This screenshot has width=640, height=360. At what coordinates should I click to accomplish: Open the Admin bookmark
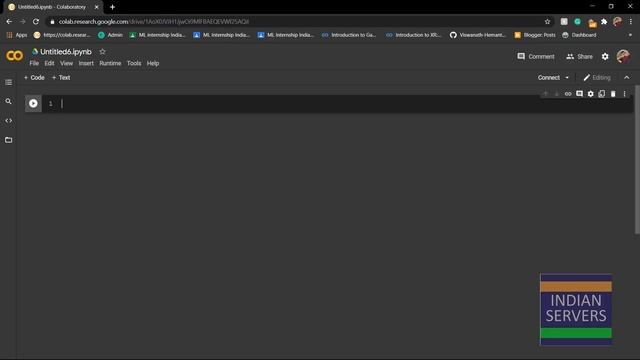pos(110,35)
